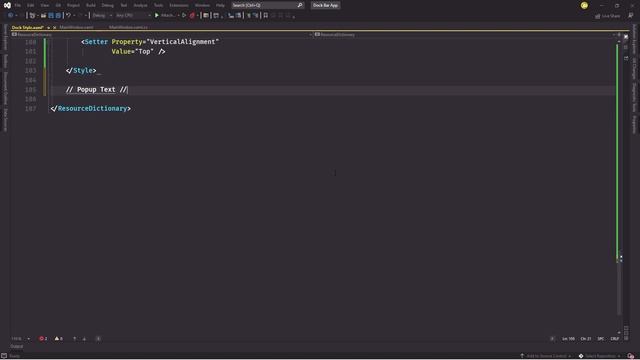Click the split editor handle above the scrollbar
This screenshot has width=640, height=360.
point(619,35)
